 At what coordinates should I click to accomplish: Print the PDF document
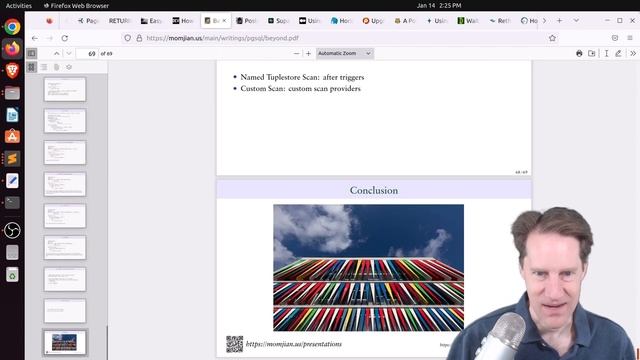point(579,53)
